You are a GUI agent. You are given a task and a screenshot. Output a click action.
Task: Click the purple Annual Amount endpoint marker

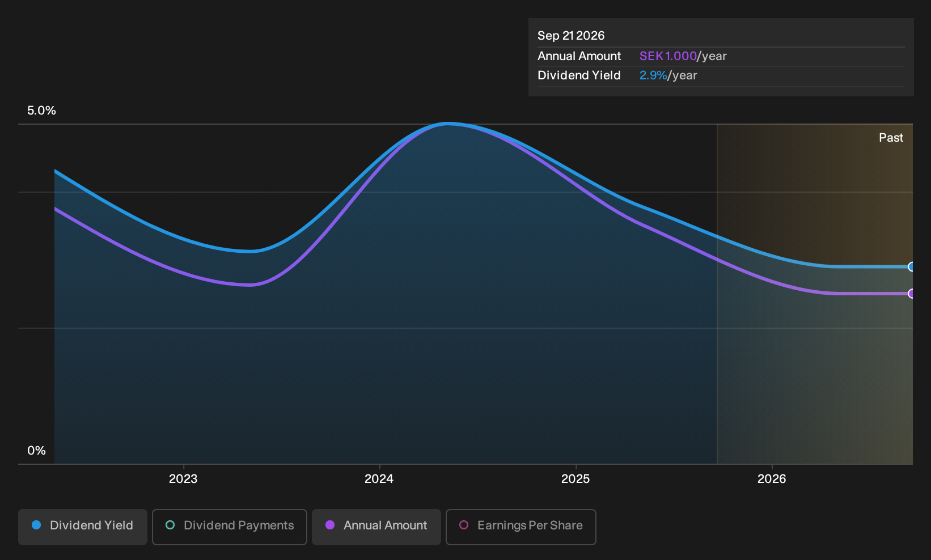pyautogui.click(x=911, y=294)
